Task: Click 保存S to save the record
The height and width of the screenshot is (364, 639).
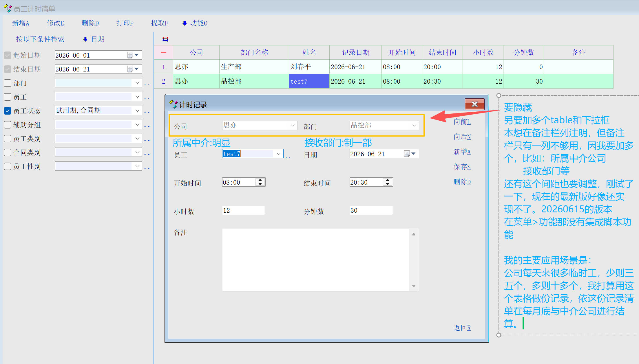Action: [x=462, y=167]
